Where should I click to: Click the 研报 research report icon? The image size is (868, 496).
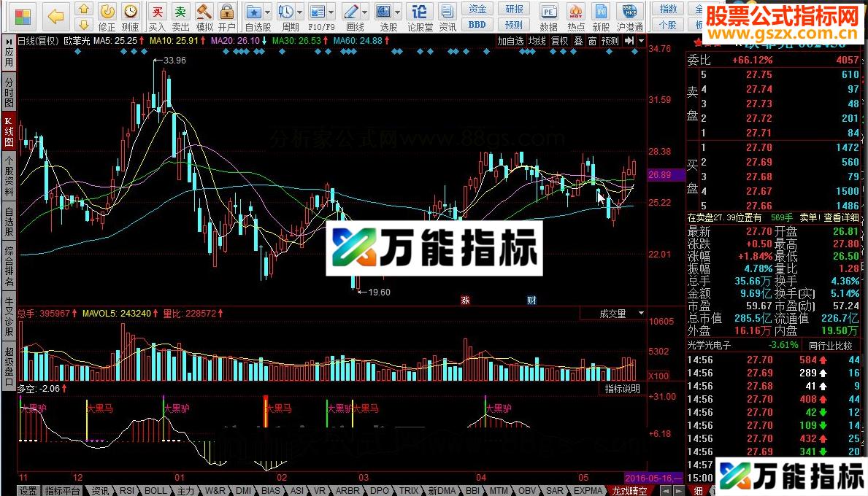(513, 9)
